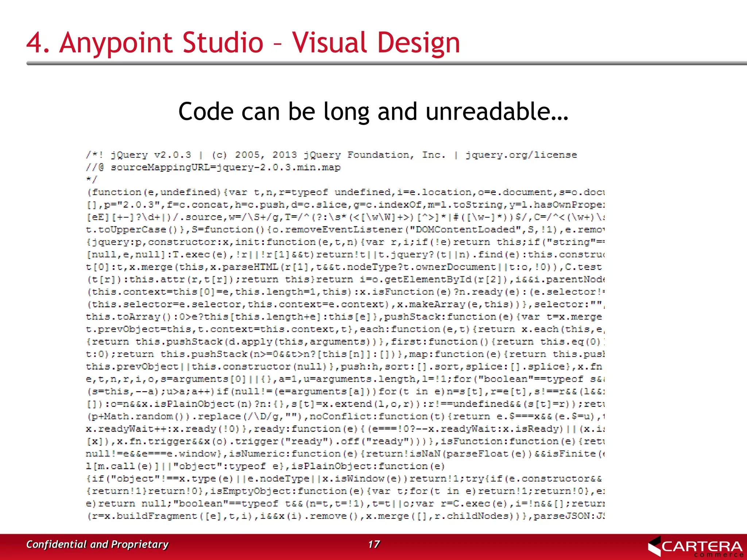Viewport: 747px width, 560px height.
Task: Click the line starting 't.prevObject=this,t.context'
Action: (x=345, y=329)
